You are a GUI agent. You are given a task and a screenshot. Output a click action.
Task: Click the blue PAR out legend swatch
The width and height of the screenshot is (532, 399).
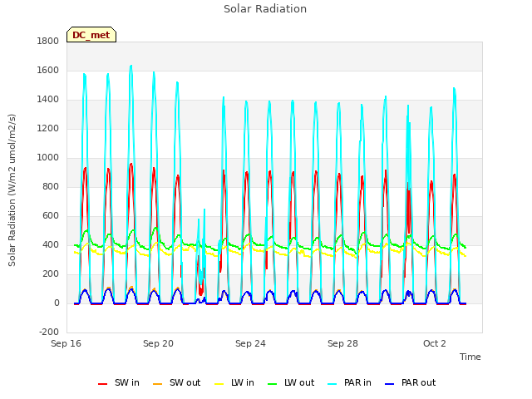[390, 384]
